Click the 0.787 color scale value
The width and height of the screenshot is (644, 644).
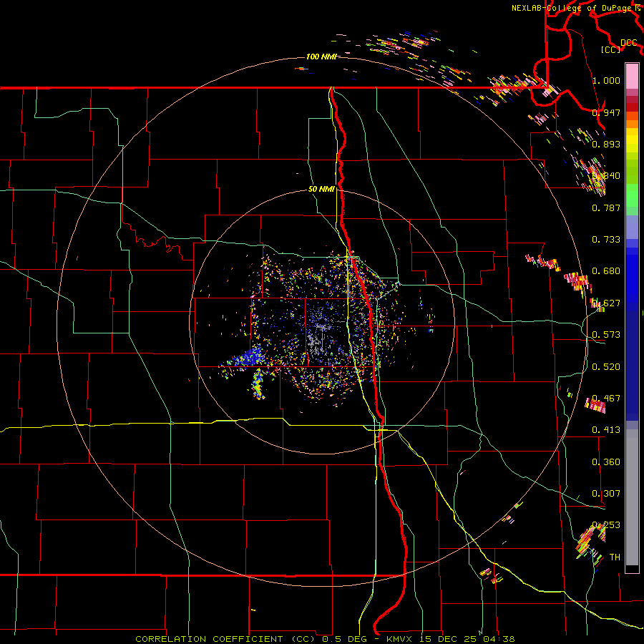(606, 208)
